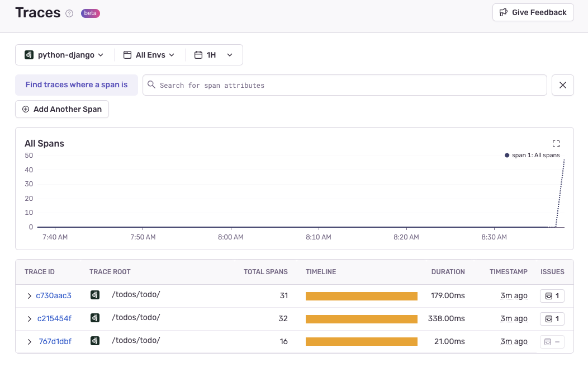The width and height of the screenshot is (588, 376).
Task: Click the 8:30 AM chart axis label
Action: (x=494, y=237)
